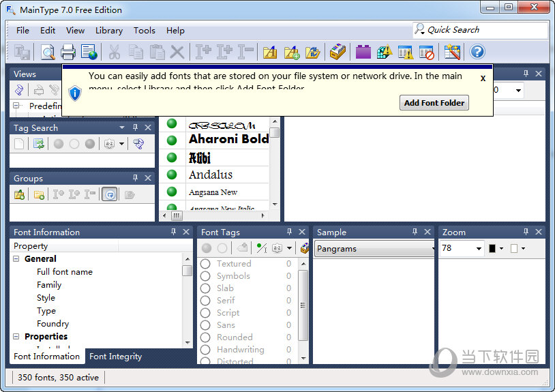Open the File menu

pyautogui.click(x=22, y=31)
